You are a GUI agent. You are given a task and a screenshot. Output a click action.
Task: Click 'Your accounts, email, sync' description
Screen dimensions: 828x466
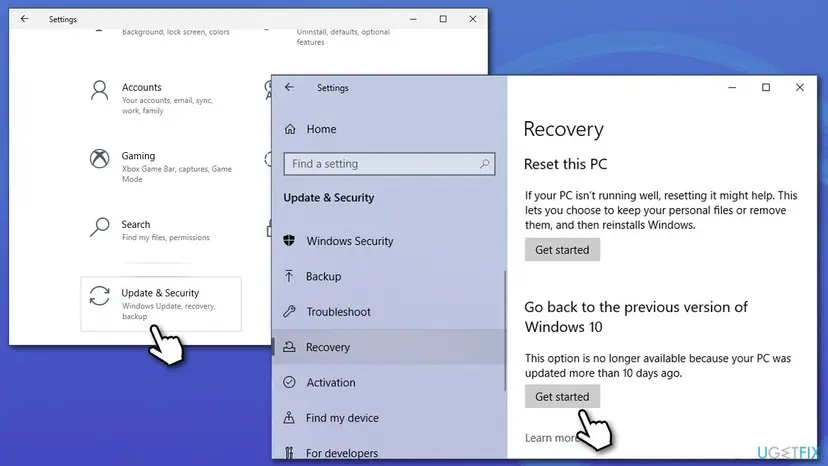(x=167, y=105)
